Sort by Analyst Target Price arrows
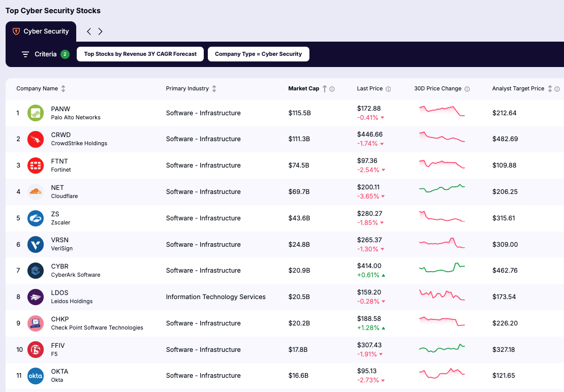The height and width of the screenshot is (392, 564). (550, 89)
